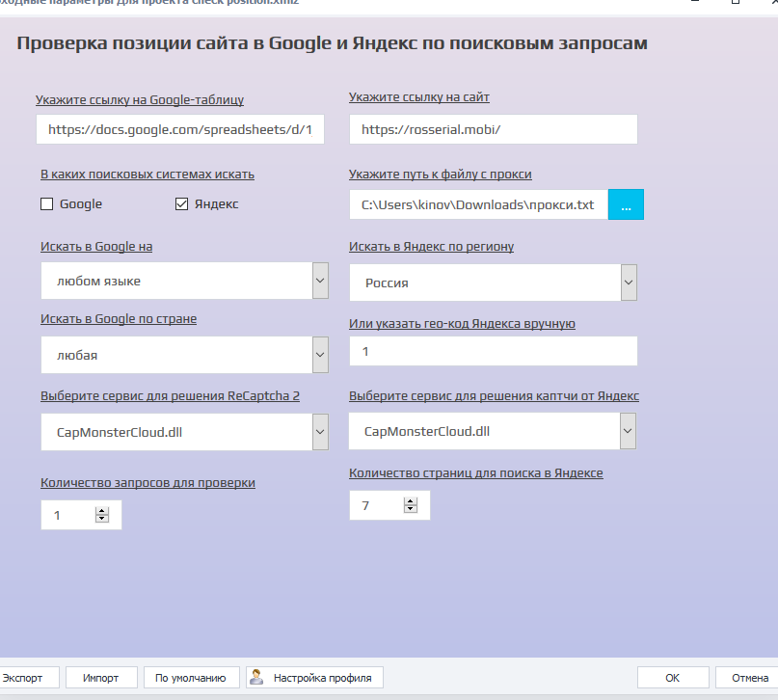Screen dimensions: 778x700
Task: Enable the Google search engine checkbox
Action: [x=46, y=204]
